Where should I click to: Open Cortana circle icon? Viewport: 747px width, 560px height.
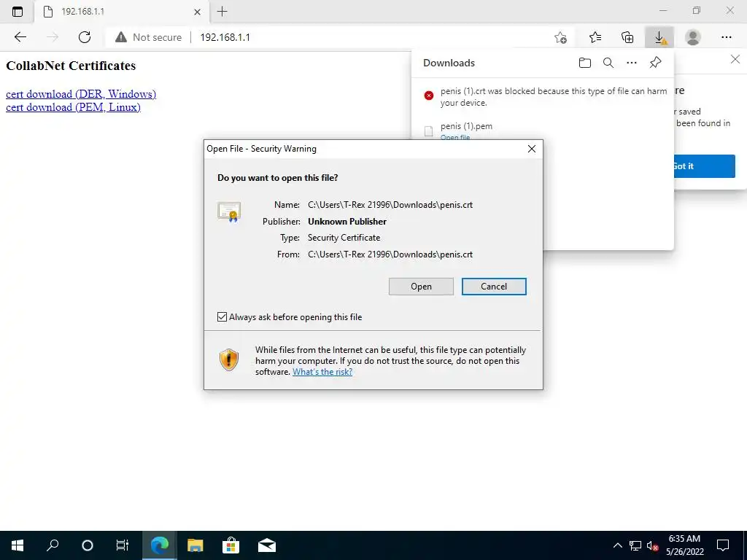click(88, 545)
